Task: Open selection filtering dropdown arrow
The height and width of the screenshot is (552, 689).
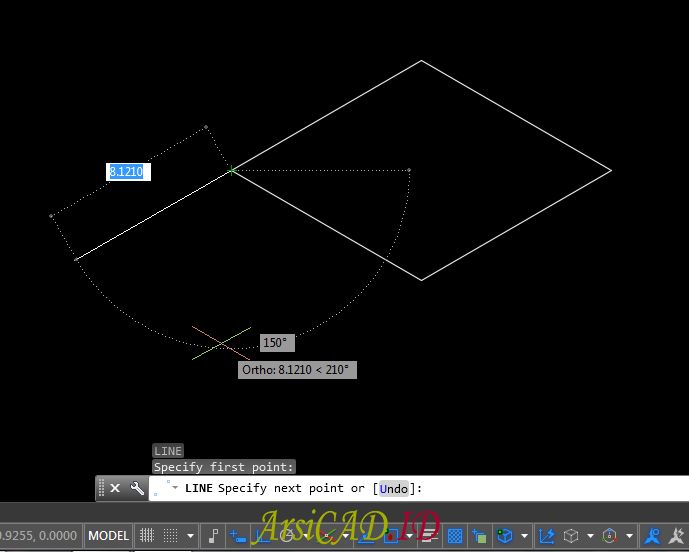Action: pyautogui.click(x=591, y=536)
